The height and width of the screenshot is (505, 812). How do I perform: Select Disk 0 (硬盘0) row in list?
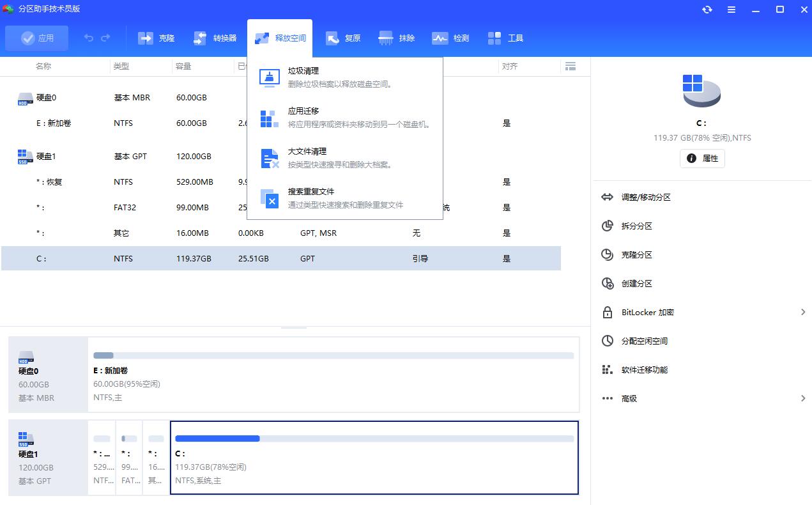(281, 98)
